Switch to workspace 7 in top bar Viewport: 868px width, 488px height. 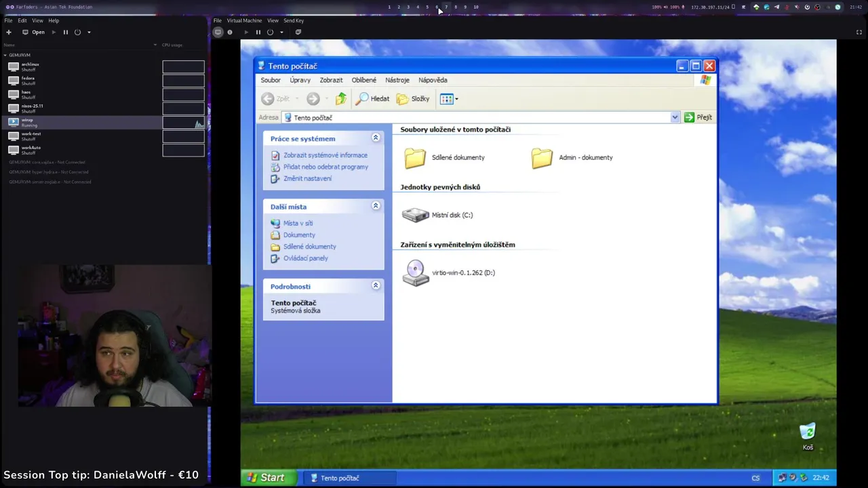446,7
